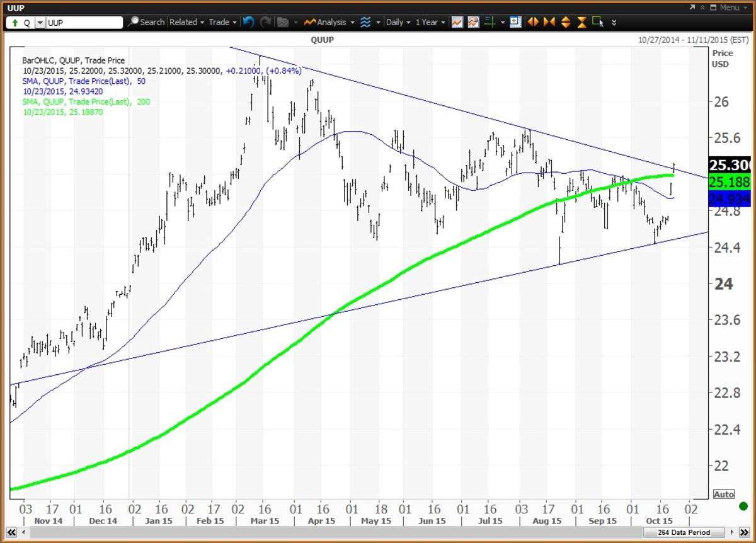The image size is (756, 543).
Task: Toggle the Auto scale button
Action: (724, 494)
